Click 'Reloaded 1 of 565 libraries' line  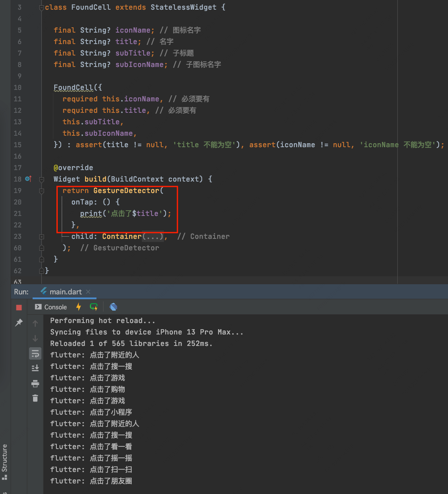click(131, 343)
